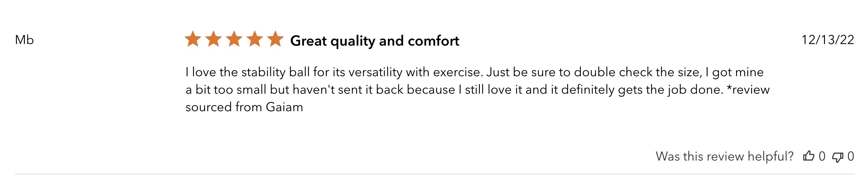The image size is (868, 193).
Task: Click the '*review' note at line end
Action: click(x=748, y=89)
